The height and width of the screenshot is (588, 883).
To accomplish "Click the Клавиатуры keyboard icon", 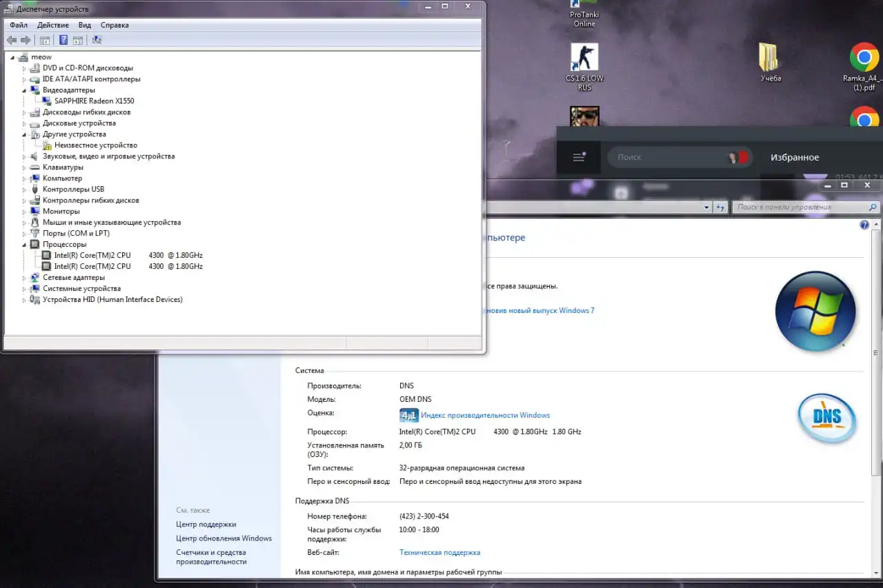I will click(x=35, y=168).
